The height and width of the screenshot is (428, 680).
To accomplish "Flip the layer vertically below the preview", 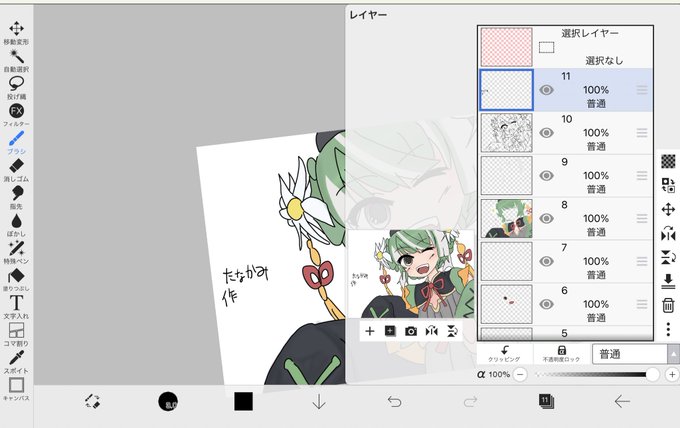I will click(x=452, y=331).
